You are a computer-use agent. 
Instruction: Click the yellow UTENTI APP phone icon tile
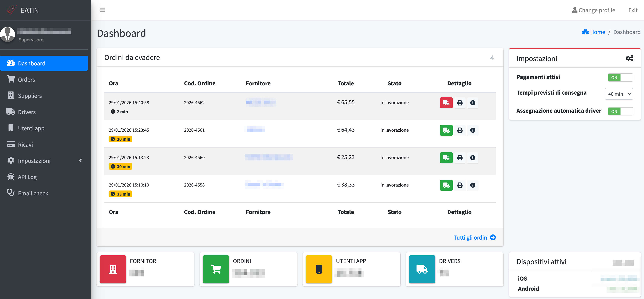pos(319,269)
